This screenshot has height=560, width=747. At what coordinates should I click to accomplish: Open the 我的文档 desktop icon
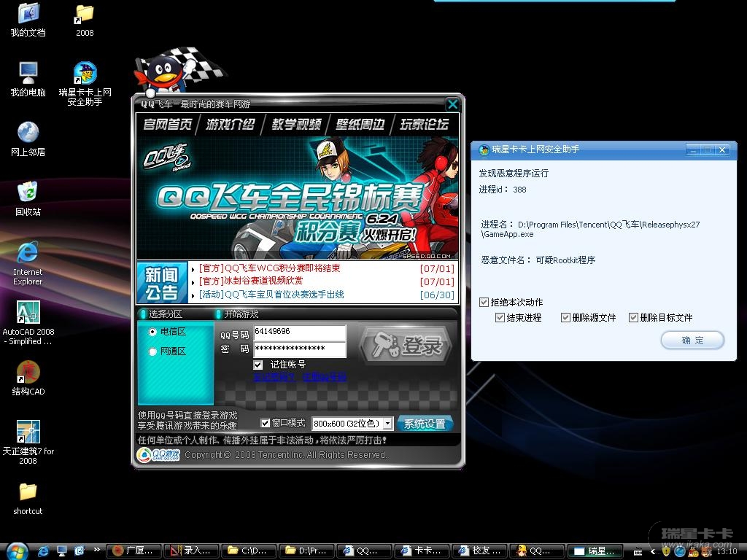pyautogui.click(x=28, y=19)
